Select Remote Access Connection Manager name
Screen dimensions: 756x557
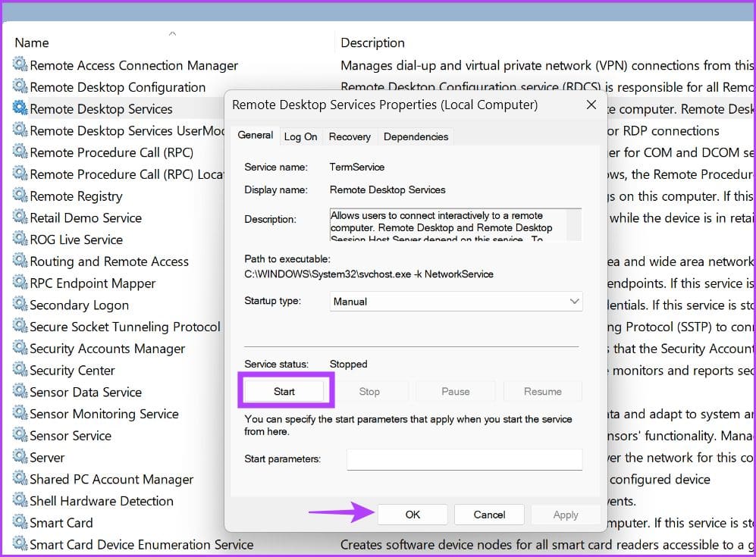pos(133,65)
